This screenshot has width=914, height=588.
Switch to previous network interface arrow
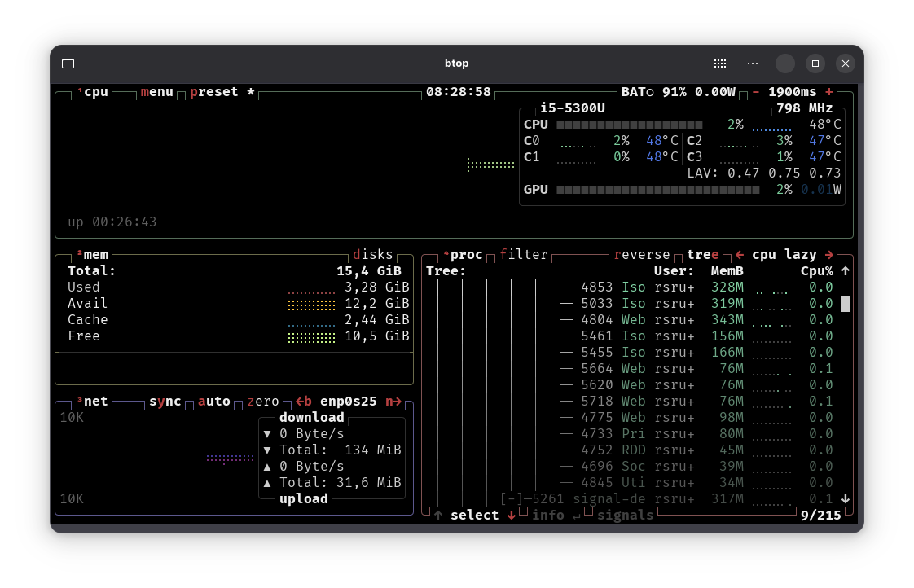coord(304,402)
